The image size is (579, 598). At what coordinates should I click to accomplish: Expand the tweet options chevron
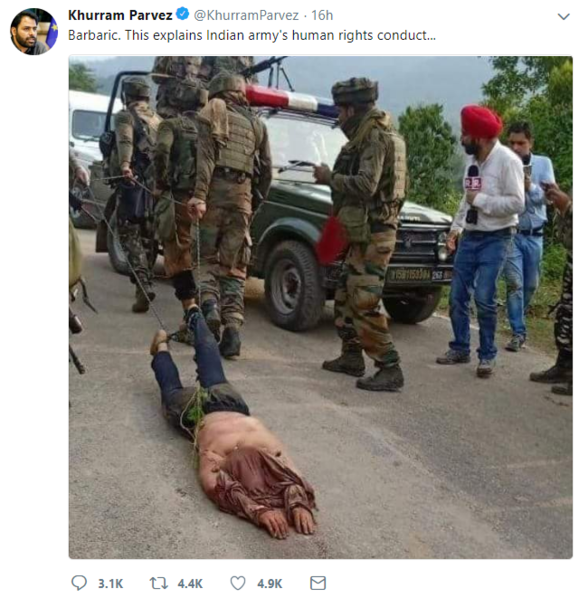pyautogui.click(x=563, y=16)
